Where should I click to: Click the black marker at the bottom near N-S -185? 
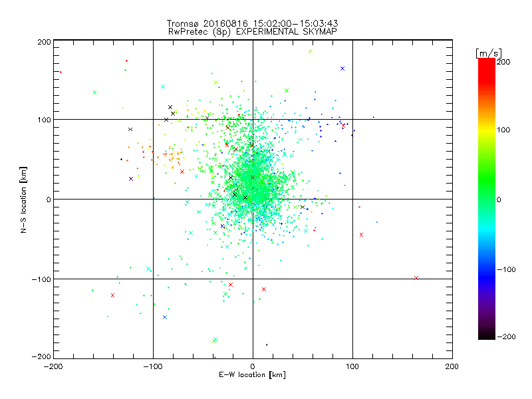coord(267,344)
